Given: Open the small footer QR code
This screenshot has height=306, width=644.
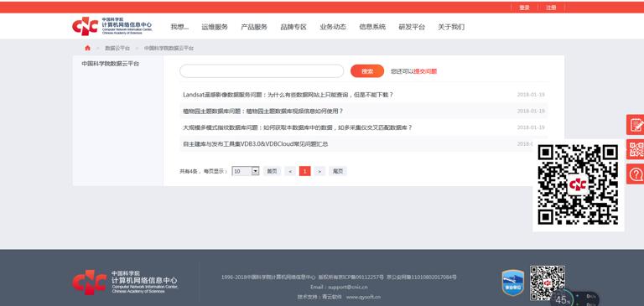Looking at the screenshot, I should pyautogui.click(x=547, y=283).
